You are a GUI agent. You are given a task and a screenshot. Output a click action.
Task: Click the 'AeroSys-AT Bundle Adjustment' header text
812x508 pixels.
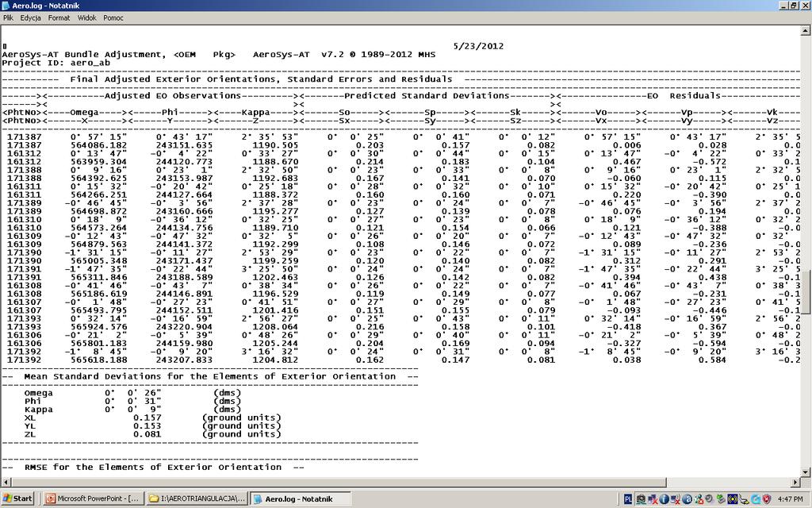pos(84,55)
